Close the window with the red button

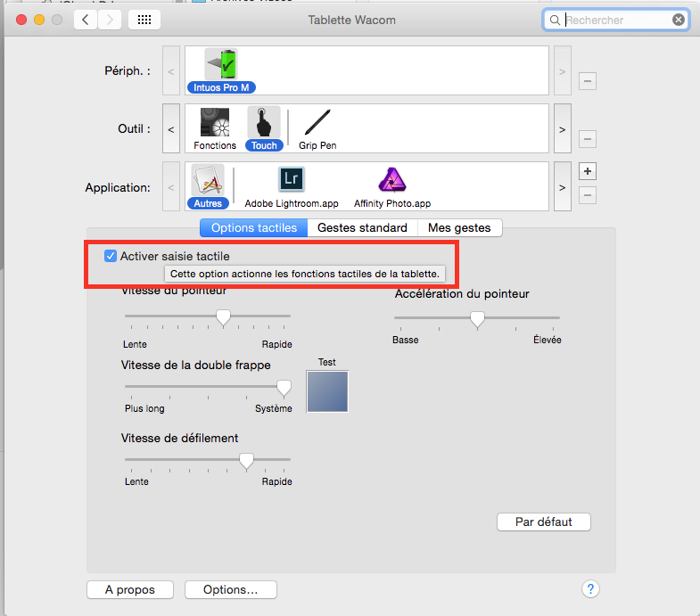click(x=21, y=20)
